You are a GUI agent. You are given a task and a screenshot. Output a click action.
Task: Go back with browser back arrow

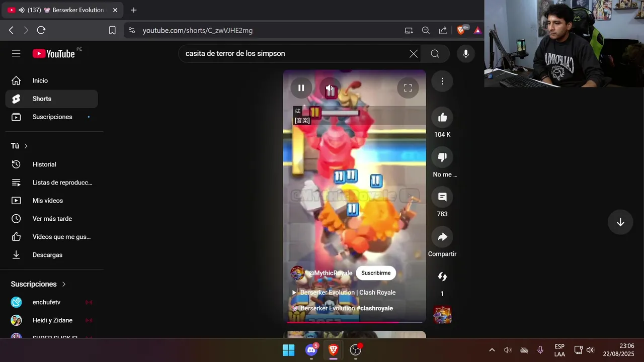pos(11,30)
